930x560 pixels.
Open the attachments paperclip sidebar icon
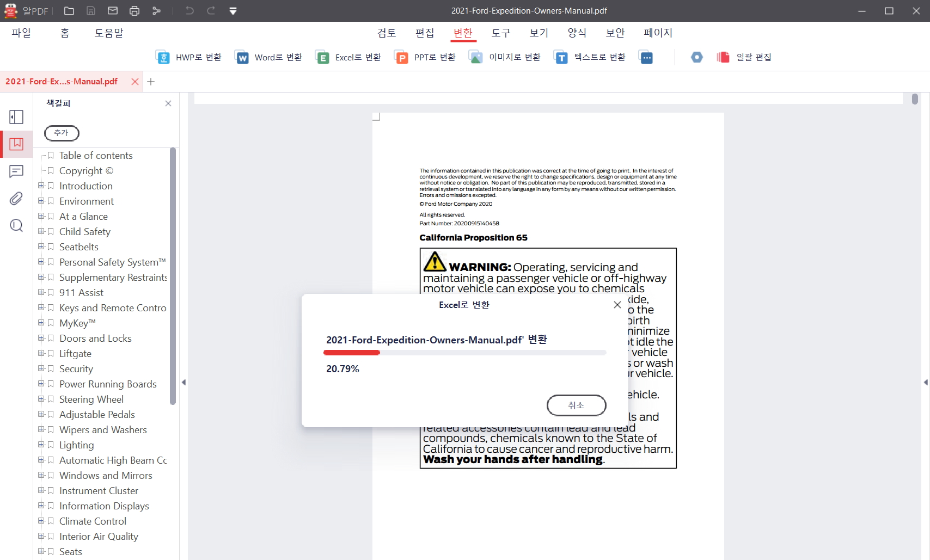tap(16, 199)
